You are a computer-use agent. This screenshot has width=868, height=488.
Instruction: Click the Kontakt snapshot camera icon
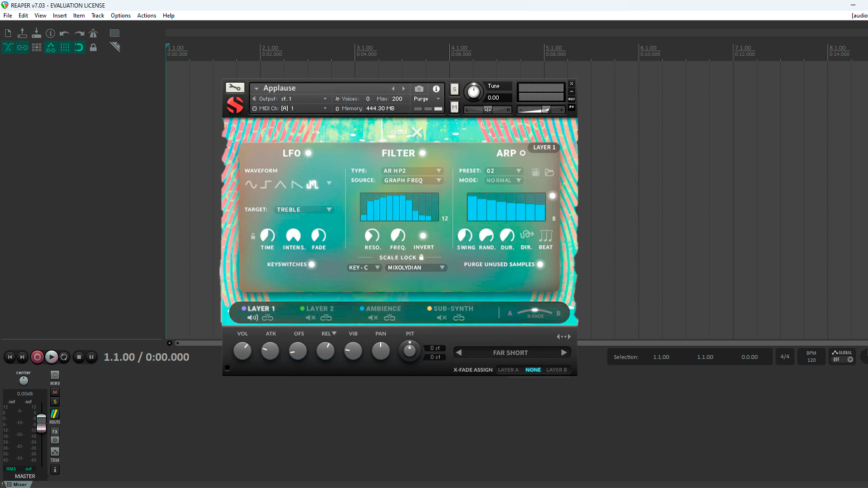[x=419, y=89]
